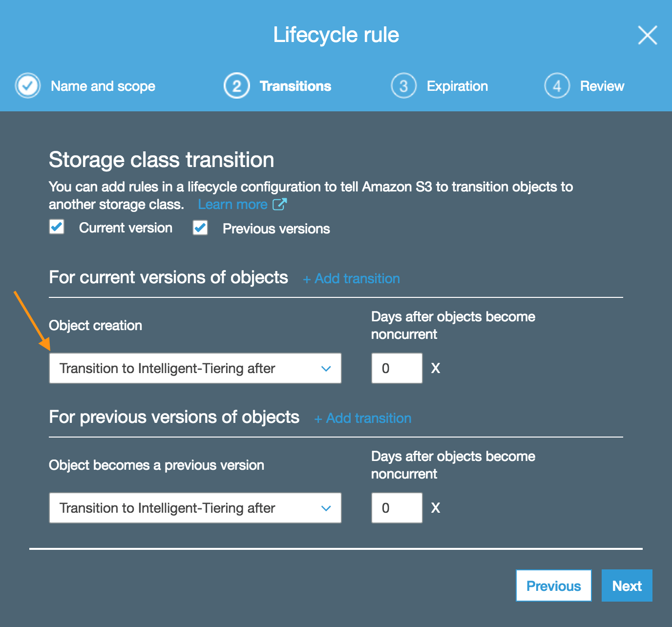Click the Previous button
This screenshot has width=672, height=627.
553,585
